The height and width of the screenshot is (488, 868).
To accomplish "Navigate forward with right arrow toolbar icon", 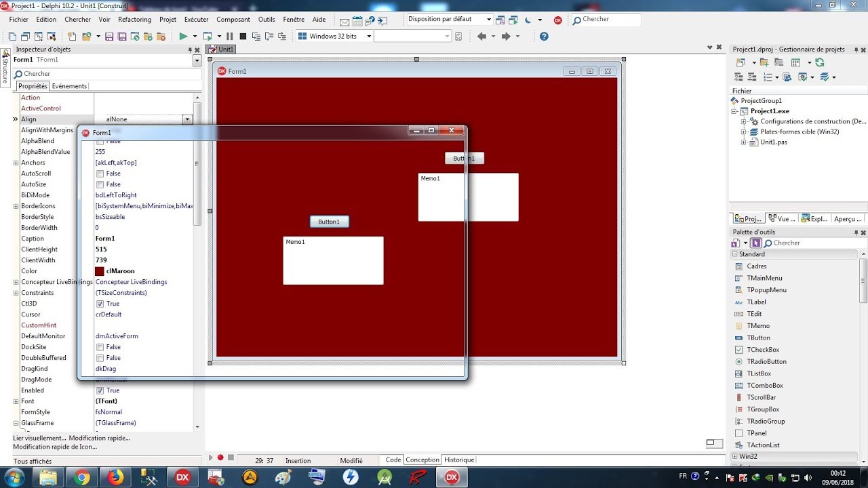I will (506, 36).
